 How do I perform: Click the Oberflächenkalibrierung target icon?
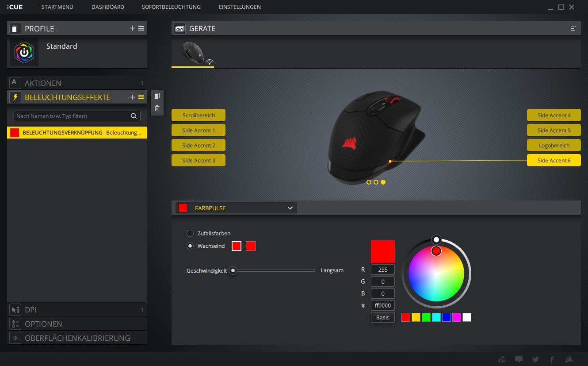15,338
